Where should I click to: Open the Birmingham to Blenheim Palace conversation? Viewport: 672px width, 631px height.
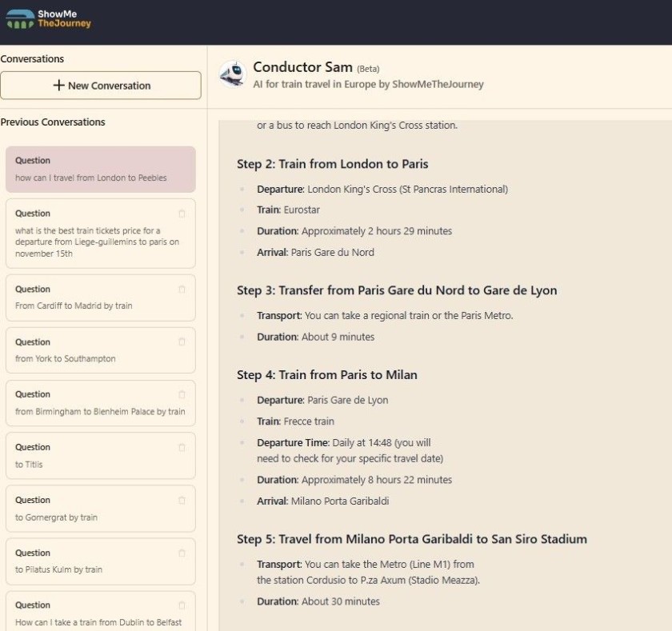(x=101, y=403)
